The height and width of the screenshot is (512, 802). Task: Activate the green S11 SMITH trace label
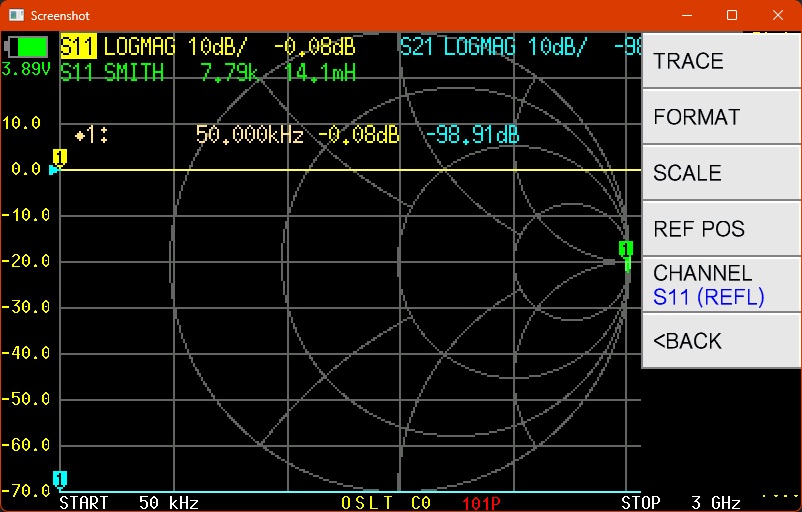tap(112, 73)
